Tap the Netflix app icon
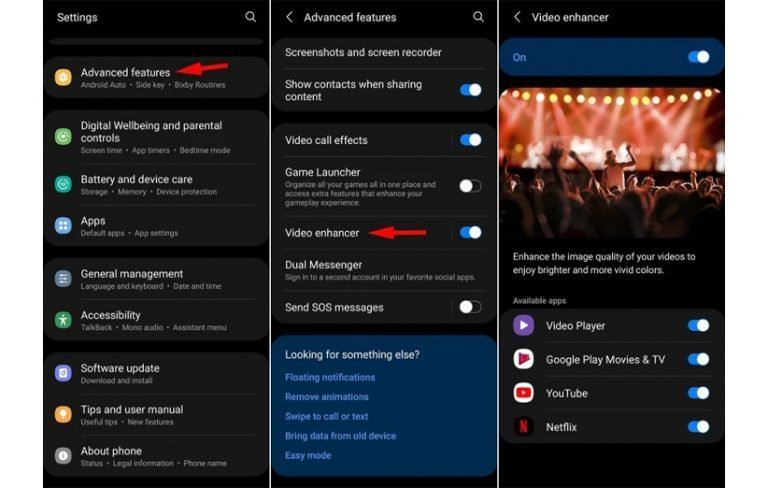The image size is (768, 488). coord(523,427)
